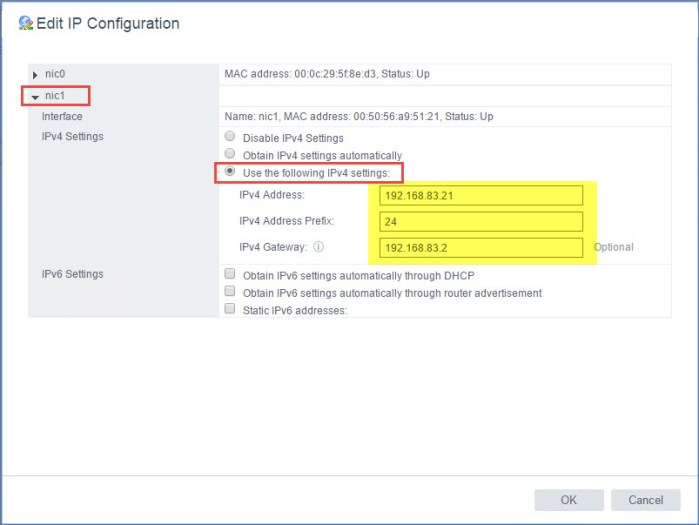Click nic0 MAC address 00:0c:29:5f:8e:d3 text
Image resolution: width=699 pixels, height=525 pixels.
pos(300,74)
